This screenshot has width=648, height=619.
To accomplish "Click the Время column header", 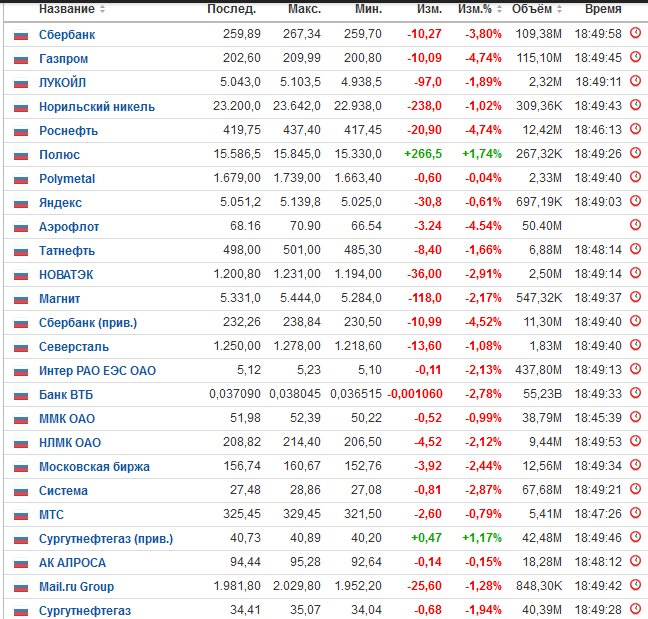I will [603, 9].
